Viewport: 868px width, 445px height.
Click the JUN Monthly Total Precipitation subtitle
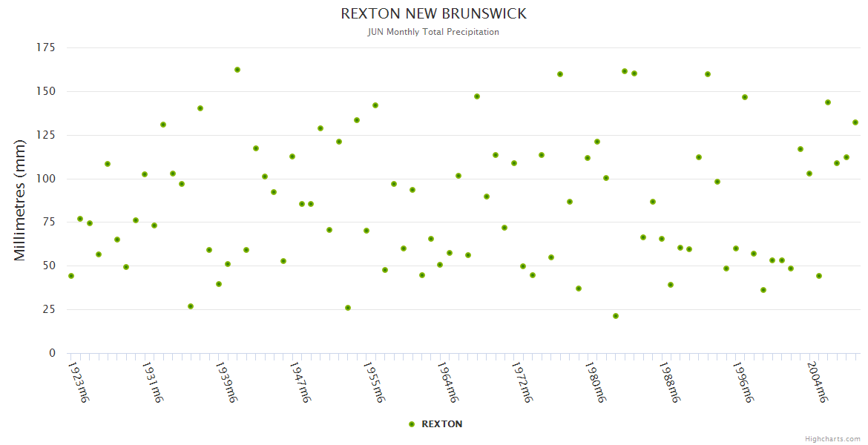pos(434,32)
